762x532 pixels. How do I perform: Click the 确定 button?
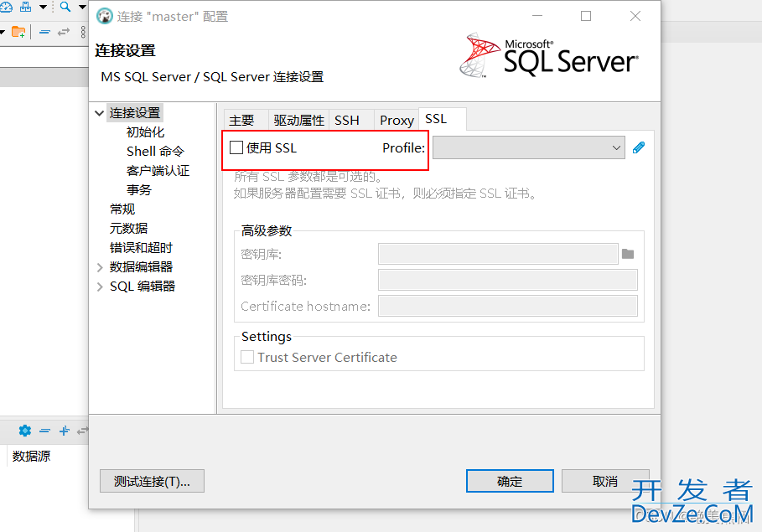(x=510, y=481)
